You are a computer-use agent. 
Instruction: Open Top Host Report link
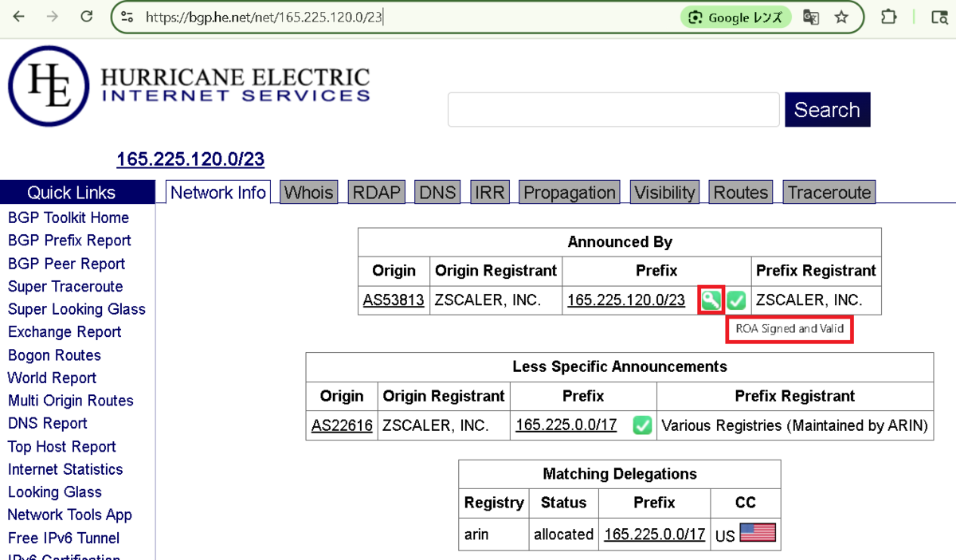point(62,446)
